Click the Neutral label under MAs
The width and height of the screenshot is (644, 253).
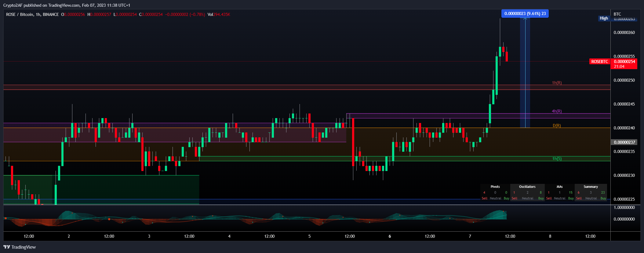tap(559, 198)
